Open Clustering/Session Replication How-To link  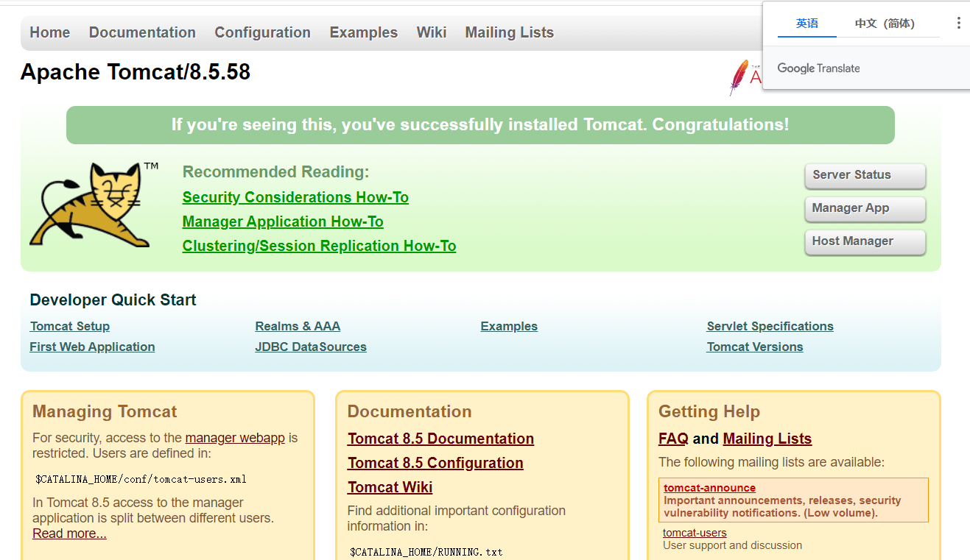coord(319,246)
